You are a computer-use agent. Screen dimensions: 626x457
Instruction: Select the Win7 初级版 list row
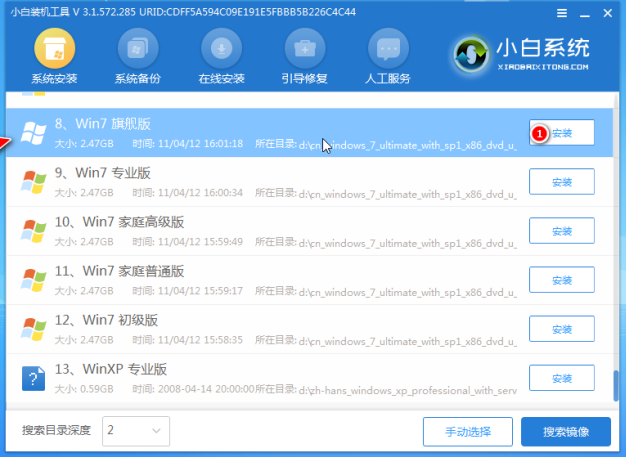260,328
